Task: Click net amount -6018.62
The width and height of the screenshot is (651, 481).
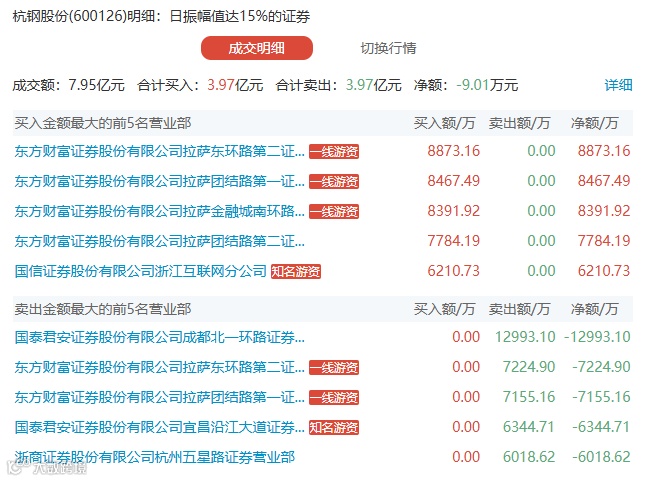Action: (601, 457)
